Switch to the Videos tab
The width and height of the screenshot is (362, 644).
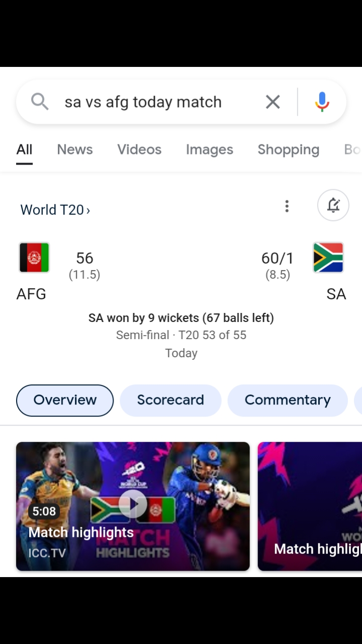click(139, 149)
